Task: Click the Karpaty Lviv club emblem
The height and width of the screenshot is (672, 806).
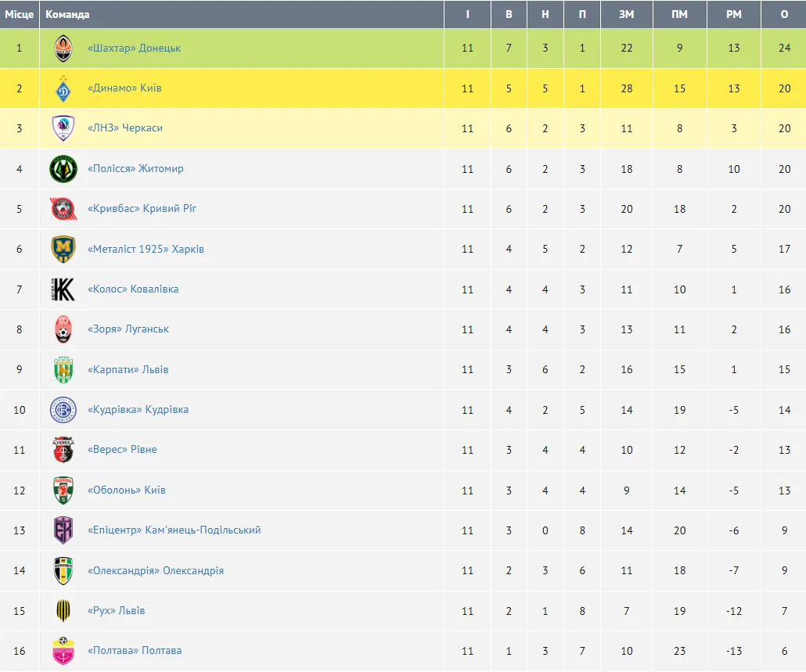Action: (63, 370)
